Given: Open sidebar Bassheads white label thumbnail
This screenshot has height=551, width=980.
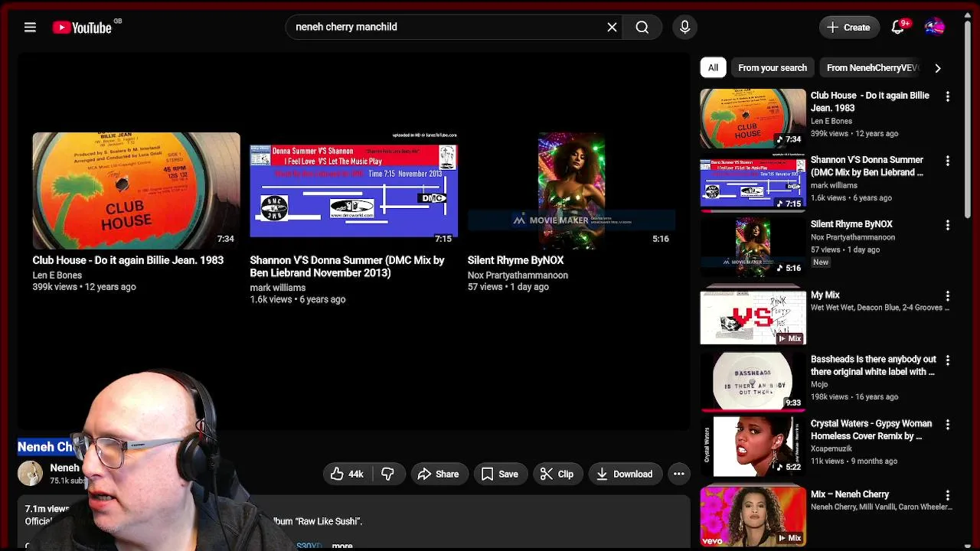Looking at the screenshot, I should coord(753,381).
